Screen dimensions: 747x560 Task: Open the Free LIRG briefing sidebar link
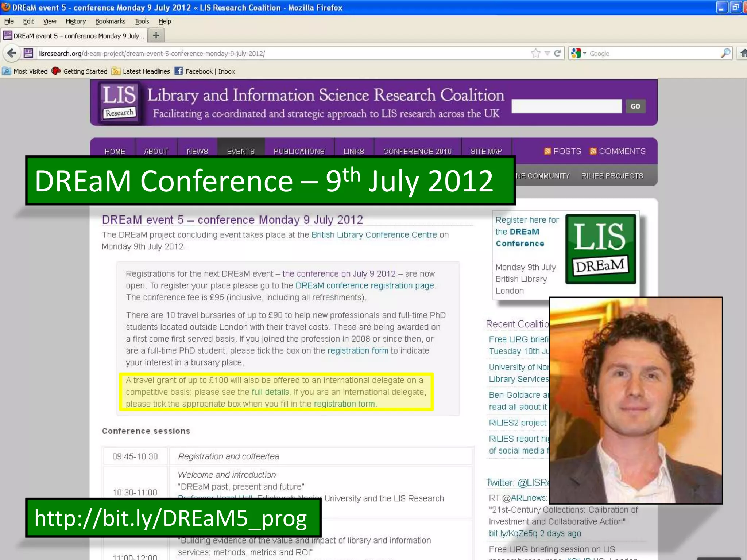519,345
